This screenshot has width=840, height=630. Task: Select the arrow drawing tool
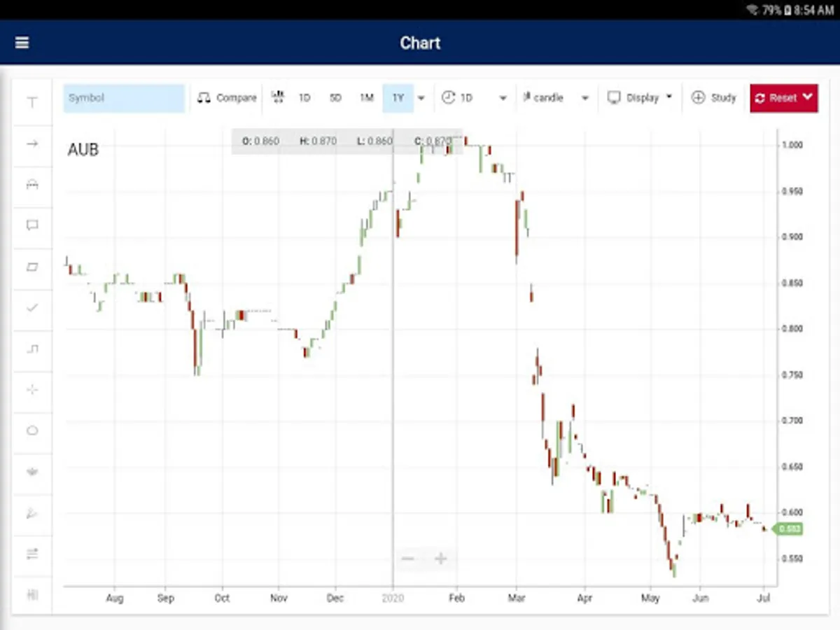[x=32, y=143]
